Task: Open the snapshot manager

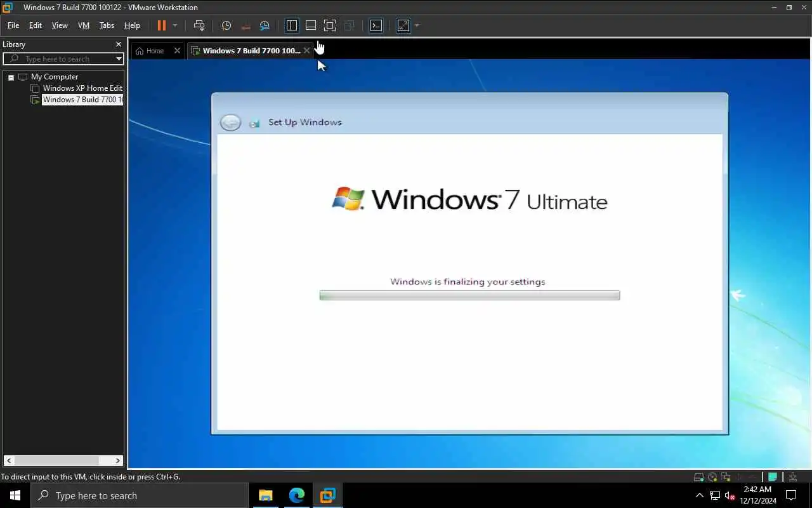Action: click(265, 25)
